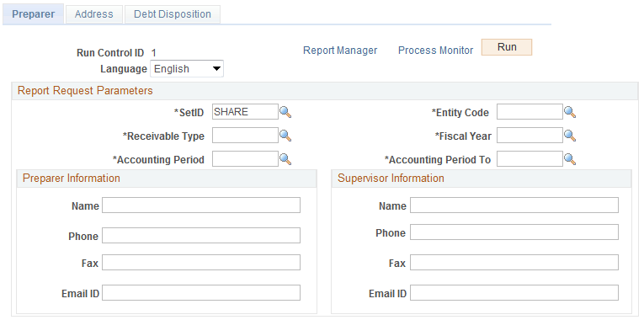Open the Entity Code lookup icon
The height and width of the screenshot is (320, 644).
click(x=570, y=112)
